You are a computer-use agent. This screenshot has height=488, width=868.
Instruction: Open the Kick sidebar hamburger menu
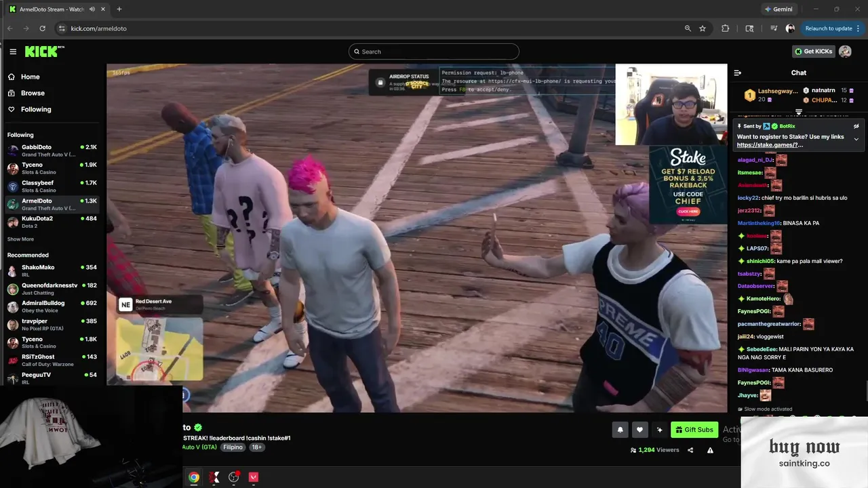click(13, 52)
